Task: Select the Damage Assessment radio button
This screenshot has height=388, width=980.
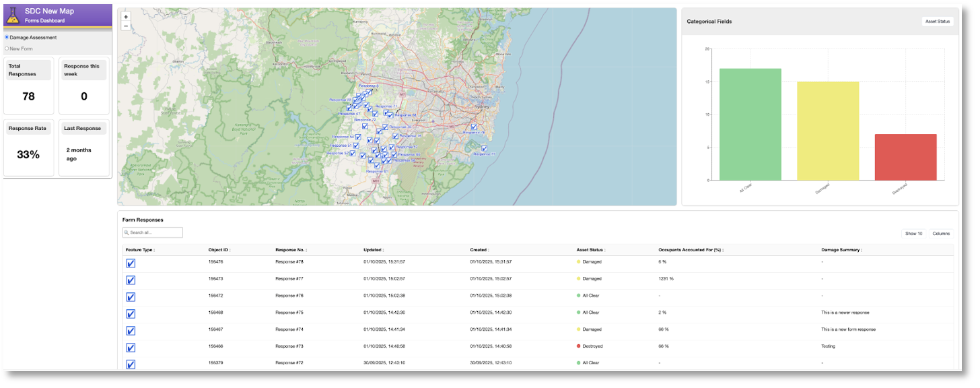Action: pyautogui.click(x=7, y=38)
